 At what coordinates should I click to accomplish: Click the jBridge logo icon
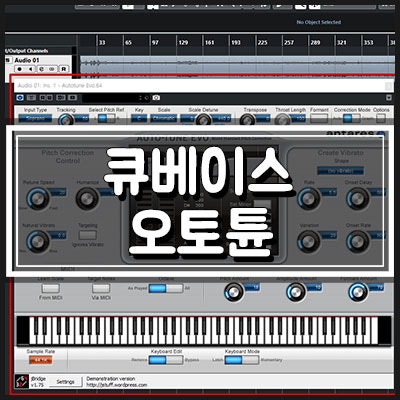(x=22, y=382)
